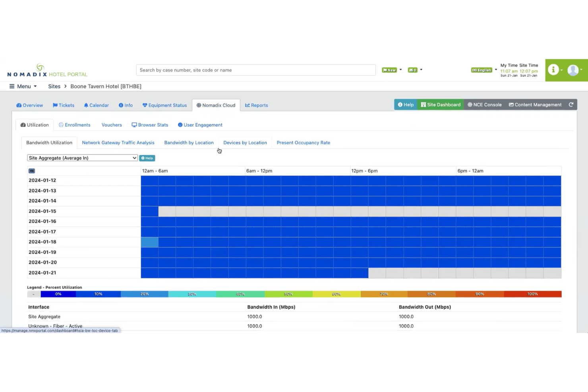Screen dimensions: 588x392
Task: Click the 2024-01-15 date row label
Action: tap(42, 211)
